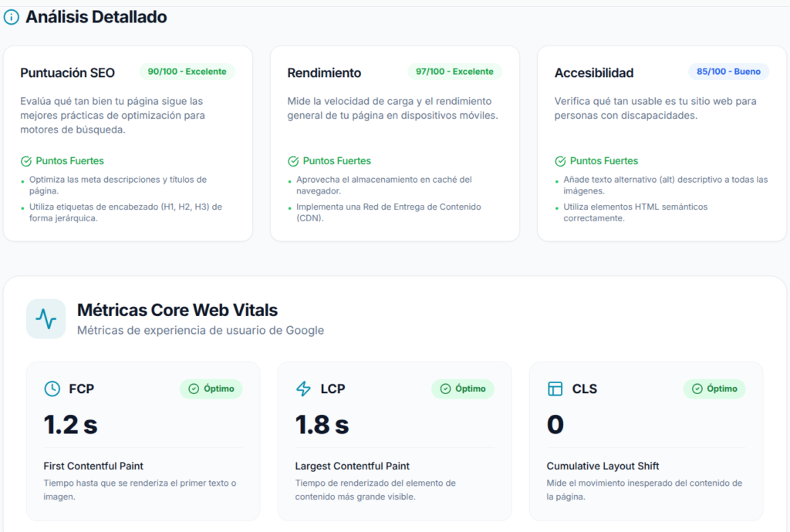
Task: Click the check circle in FCP Óptimo badge
Action: coord(194,389)
